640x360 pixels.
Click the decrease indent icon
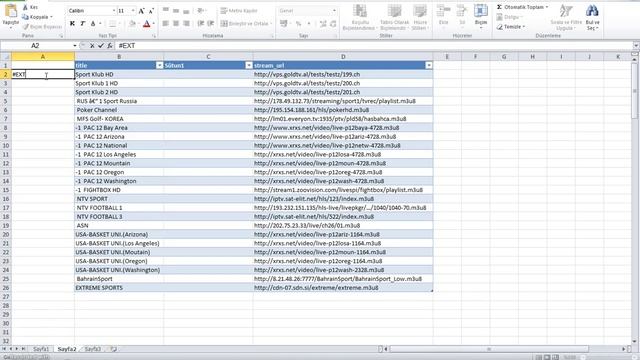click(200, 24)
